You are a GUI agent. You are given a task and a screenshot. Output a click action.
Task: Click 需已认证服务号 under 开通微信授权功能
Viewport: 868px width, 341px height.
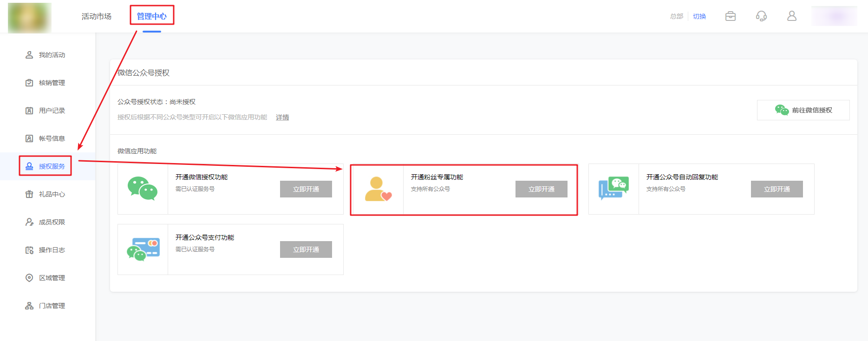[195, 189]
